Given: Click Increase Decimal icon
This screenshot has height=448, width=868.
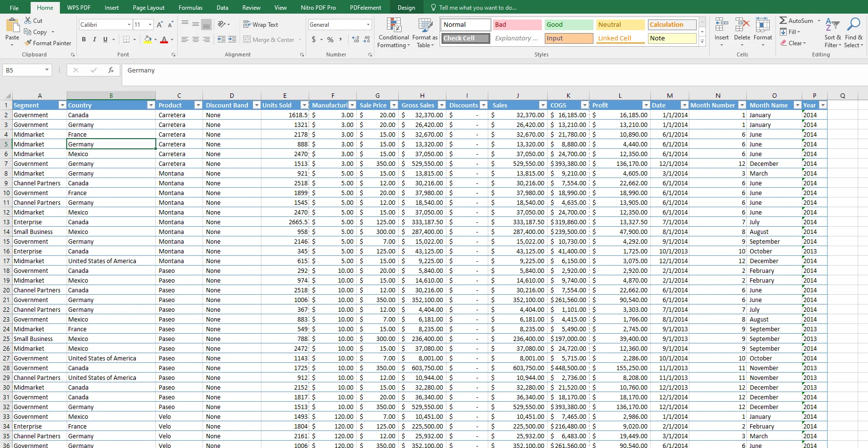Looking at the screenshot, I should [356, 39].
